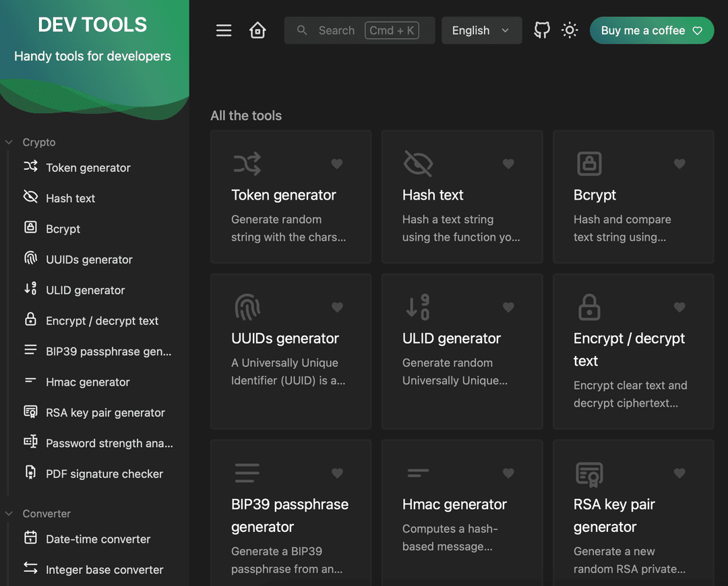Click sidebar shuffle icon beside Token generator
The width and height of the screenshot is (728, 586).
pyautogui.click(x=30, y=167)
